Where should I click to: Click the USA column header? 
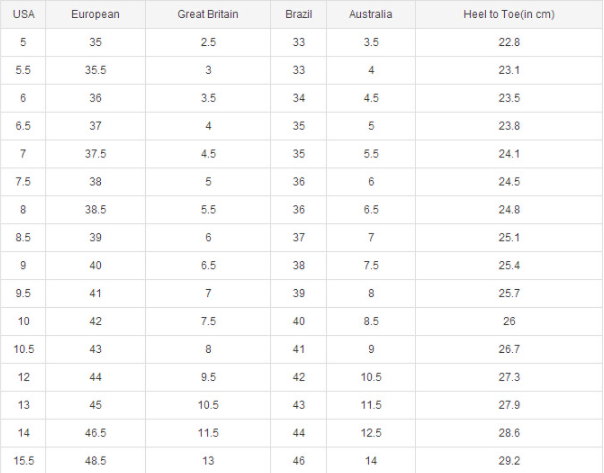point(24,15)
